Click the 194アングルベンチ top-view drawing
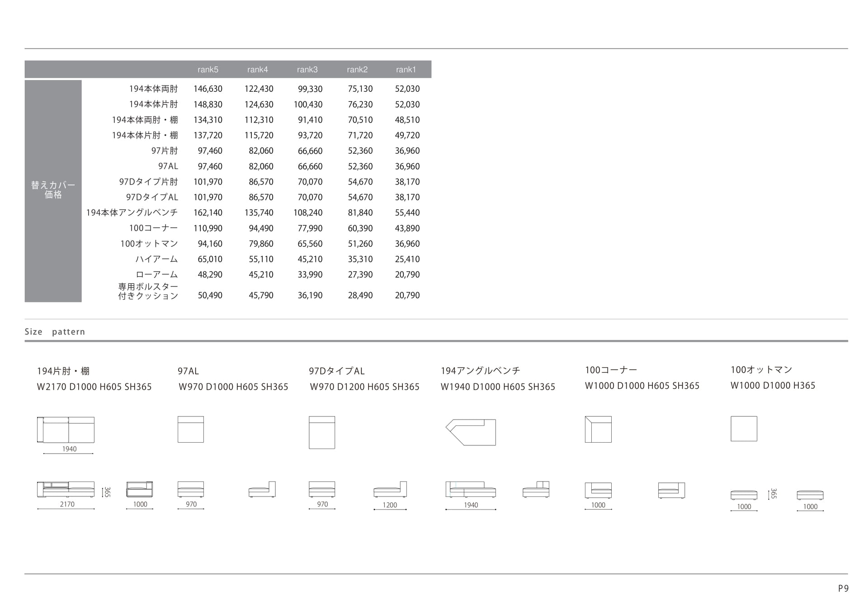The image size is (868, 614). 471,432
